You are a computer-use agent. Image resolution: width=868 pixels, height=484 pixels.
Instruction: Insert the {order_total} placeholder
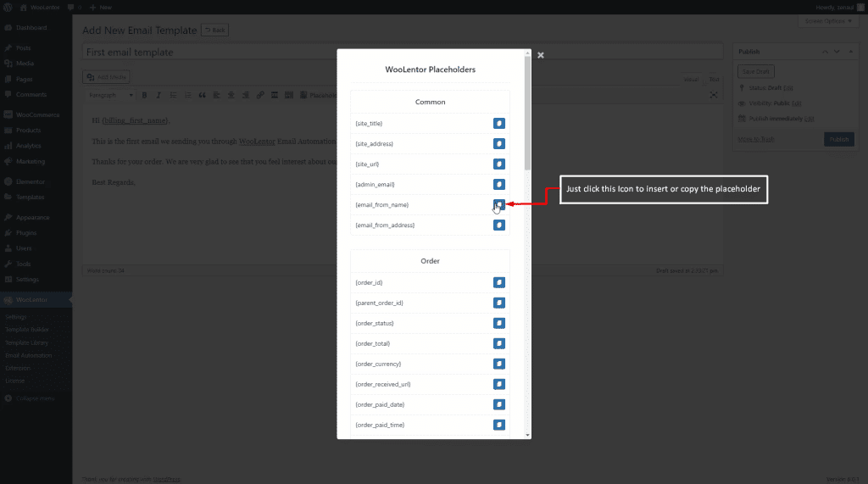pos(499,343)
